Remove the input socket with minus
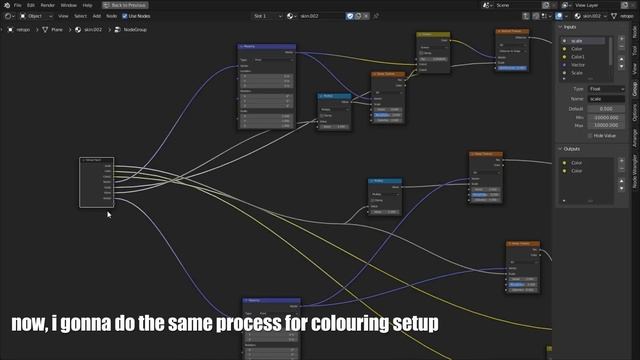 tap(621, 47)
